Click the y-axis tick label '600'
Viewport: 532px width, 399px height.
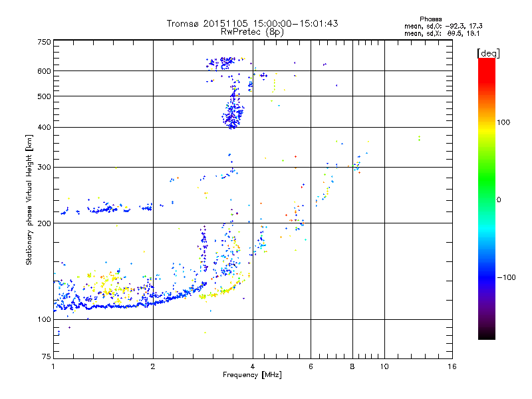click(x=44, y=71)
